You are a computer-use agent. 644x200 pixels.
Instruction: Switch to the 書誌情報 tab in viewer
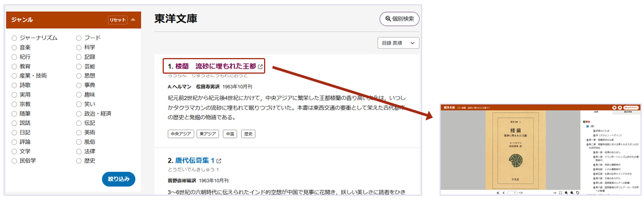click(x=626, y=111)
